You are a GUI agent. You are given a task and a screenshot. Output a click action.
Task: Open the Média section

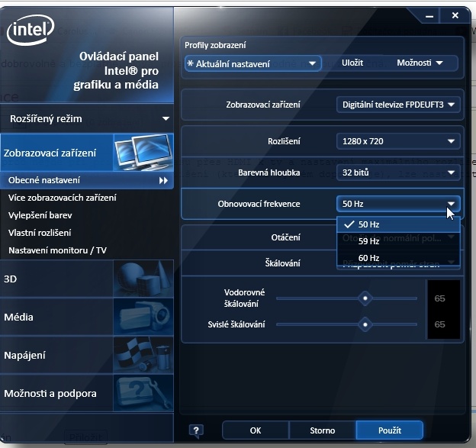click(x=87, y=317)
